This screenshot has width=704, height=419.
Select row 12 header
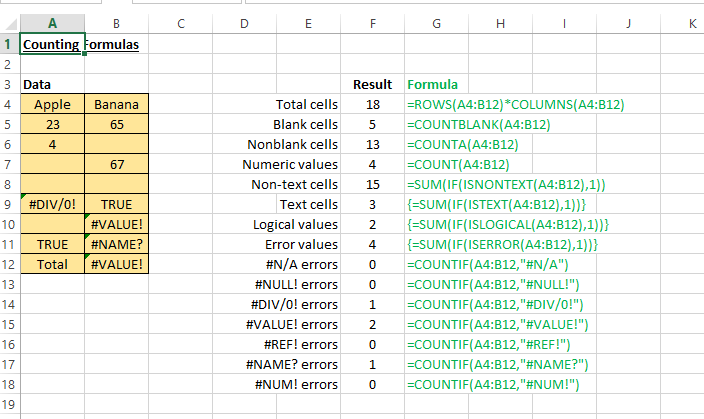pos(9,264)
